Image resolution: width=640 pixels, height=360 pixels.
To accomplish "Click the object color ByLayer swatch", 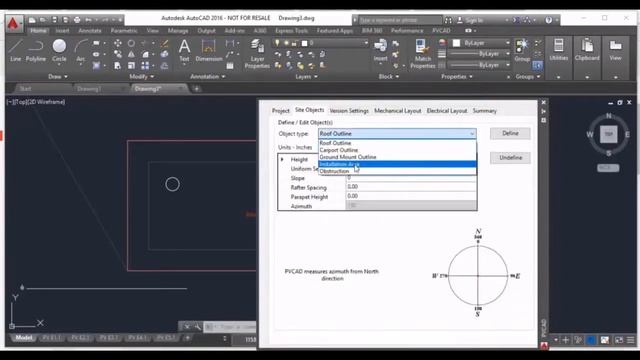I will 456,43.
